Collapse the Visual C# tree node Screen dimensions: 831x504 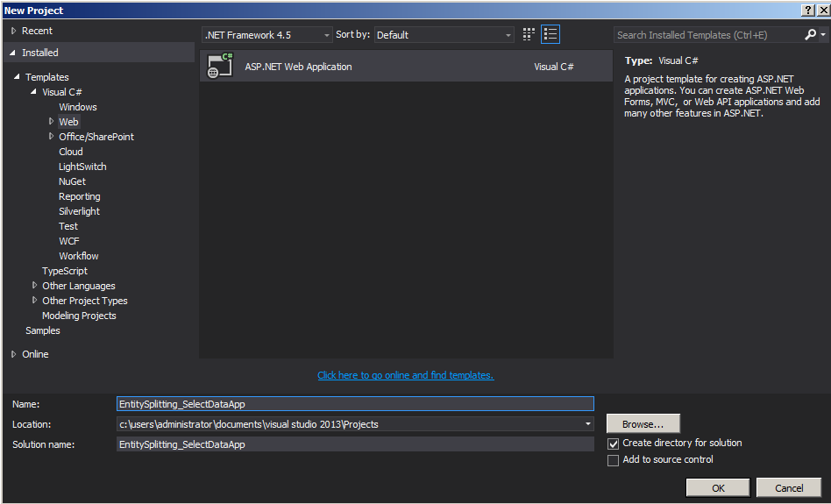[x=33, y=92]
